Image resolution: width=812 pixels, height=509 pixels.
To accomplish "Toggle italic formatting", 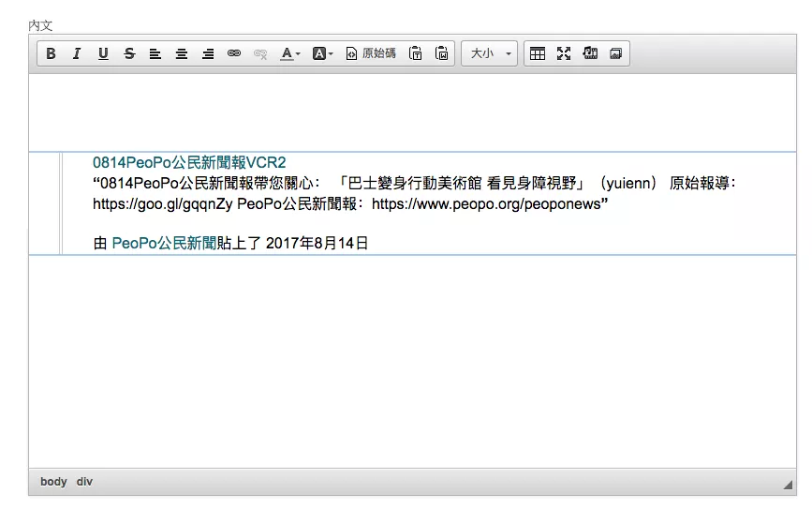I will (77, 53).
